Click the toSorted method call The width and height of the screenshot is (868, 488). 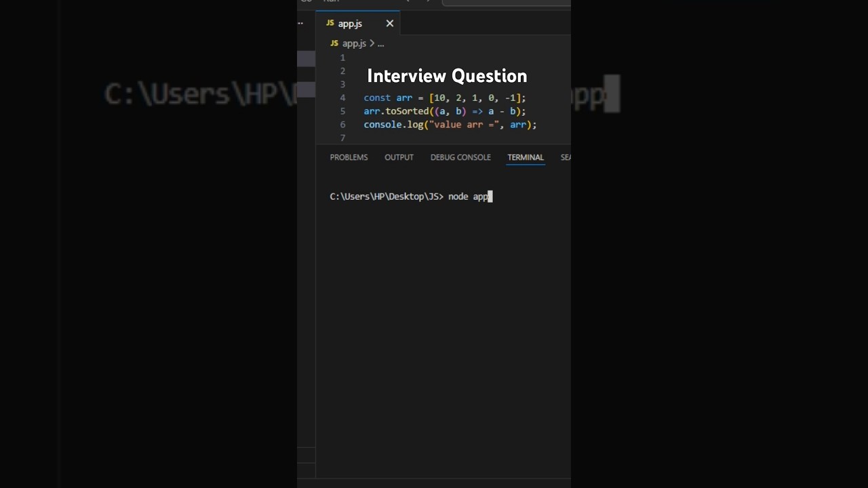click(x=407, y=111)
